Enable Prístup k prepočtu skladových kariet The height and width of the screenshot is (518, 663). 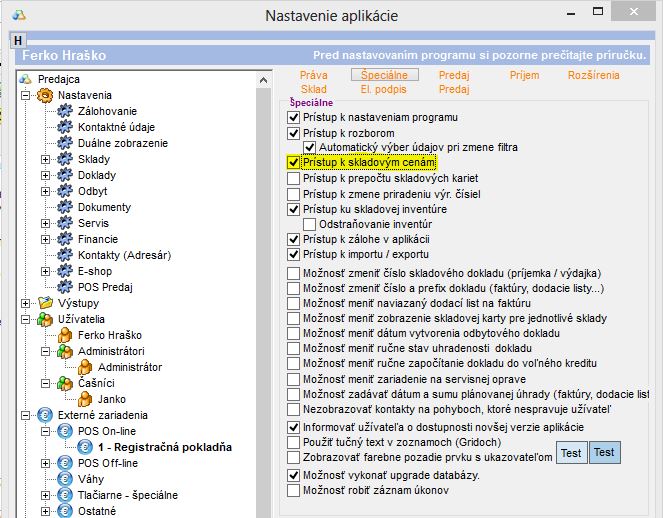point(293,178)
